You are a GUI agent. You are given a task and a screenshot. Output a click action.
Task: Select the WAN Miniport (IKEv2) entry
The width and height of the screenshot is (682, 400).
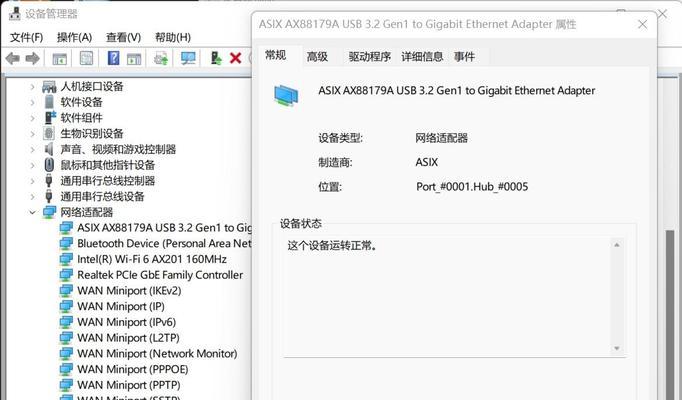129,290
